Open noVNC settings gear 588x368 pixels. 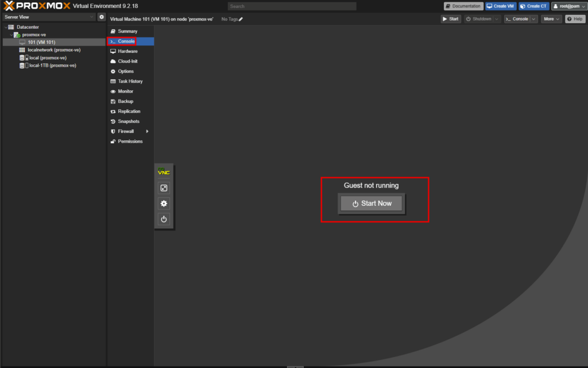(164, 204)
